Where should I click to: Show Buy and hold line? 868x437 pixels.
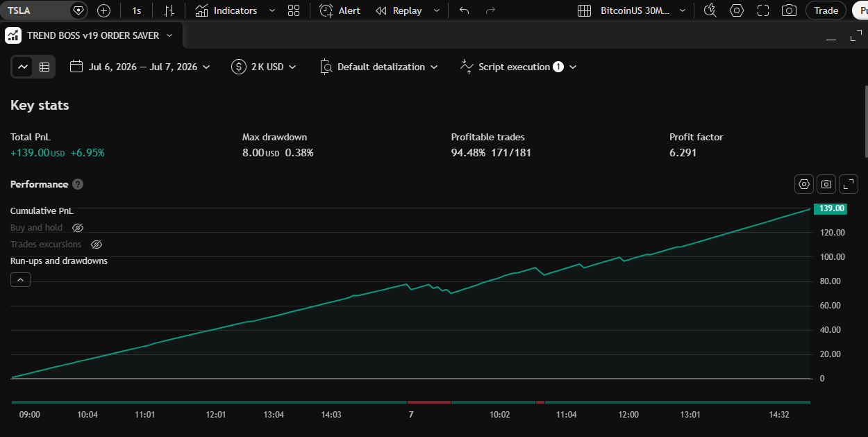click(x=78, y=228)
